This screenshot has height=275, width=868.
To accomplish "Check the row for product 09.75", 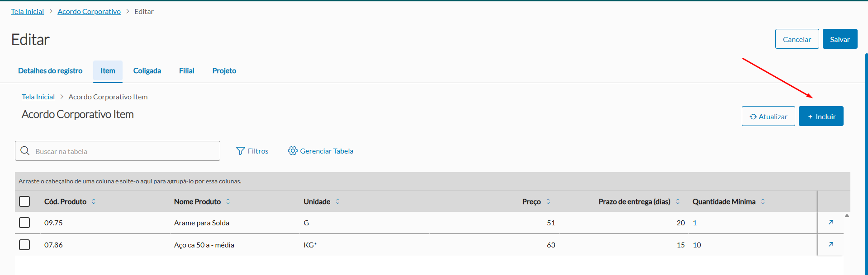I will point(24,223).
